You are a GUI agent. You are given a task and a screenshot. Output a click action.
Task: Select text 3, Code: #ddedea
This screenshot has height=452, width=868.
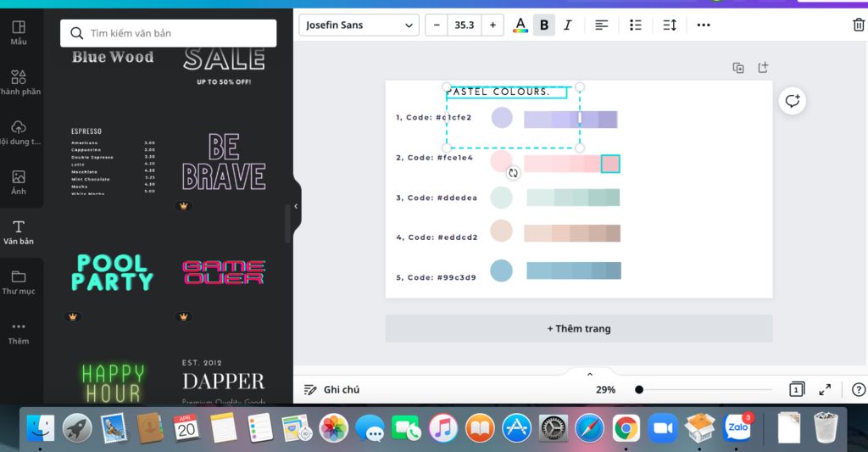437,198
